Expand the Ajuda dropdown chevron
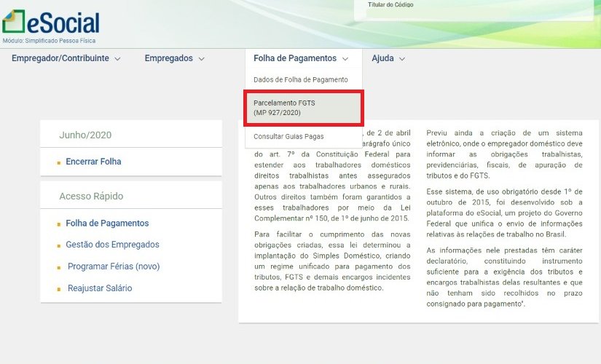Screen dimensions: 601x364 [x=401, y=59]
